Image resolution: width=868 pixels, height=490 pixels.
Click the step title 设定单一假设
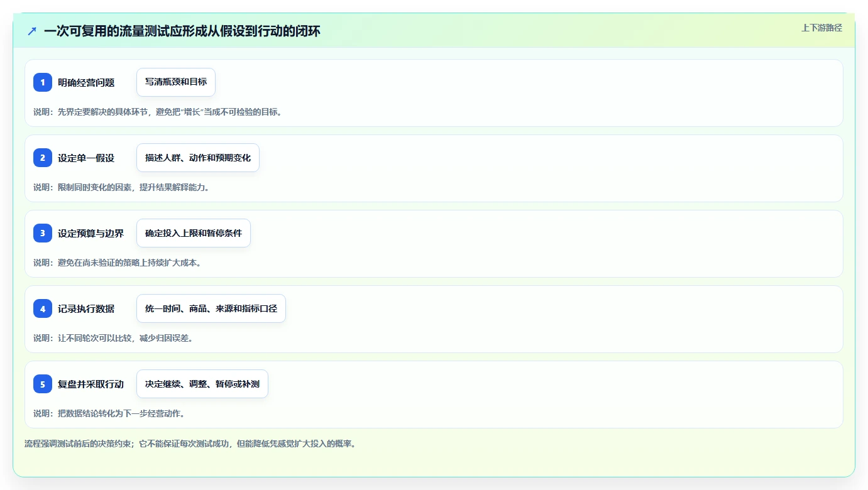click(86, 158)
